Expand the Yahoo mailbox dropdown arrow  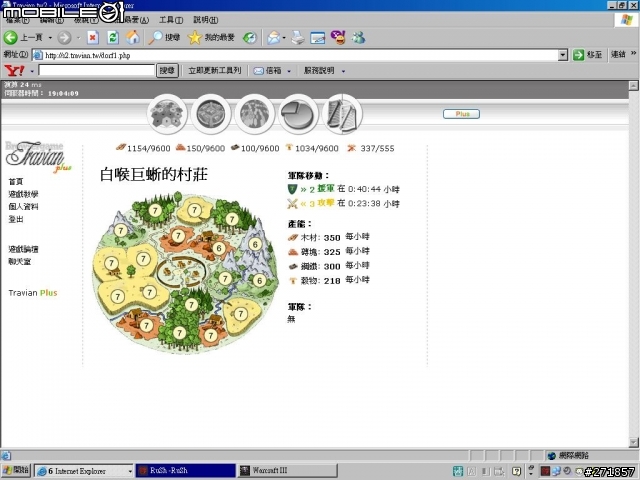point(289,71)
